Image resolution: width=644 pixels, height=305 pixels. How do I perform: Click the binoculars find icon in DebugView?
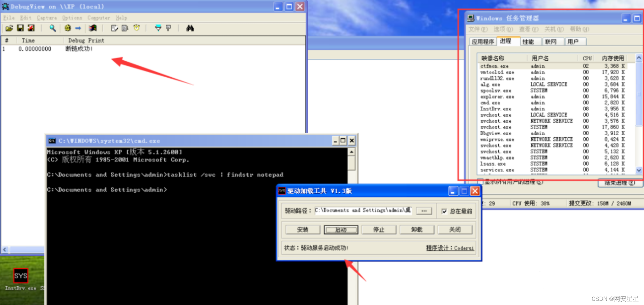point(190,28)
